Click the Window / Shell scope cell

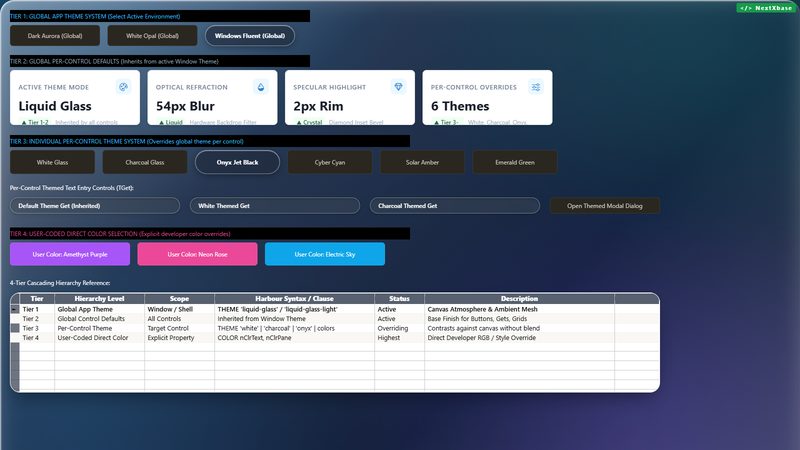(180, 309)
